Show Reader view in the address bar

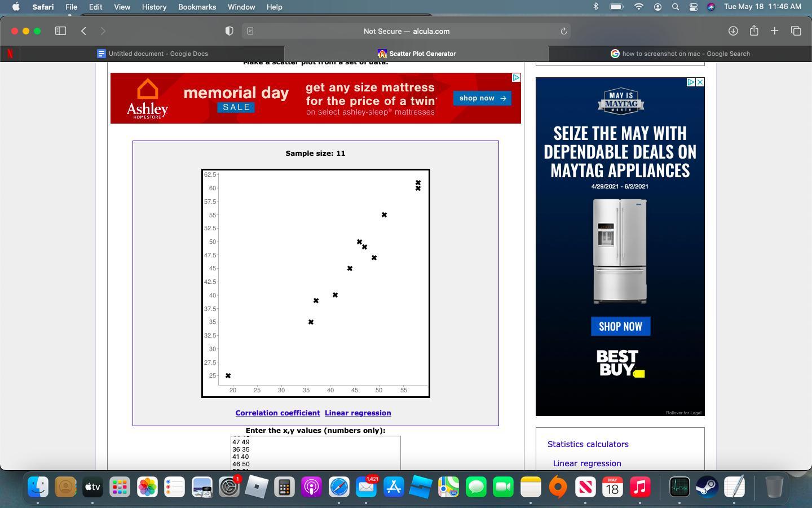coord(250,31)
